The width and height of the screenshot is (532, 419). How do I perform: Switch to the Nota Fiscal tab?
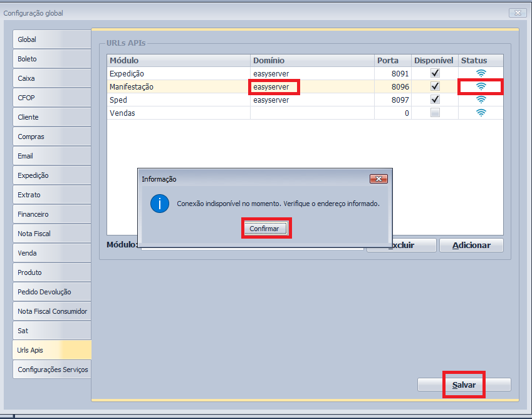51,234
